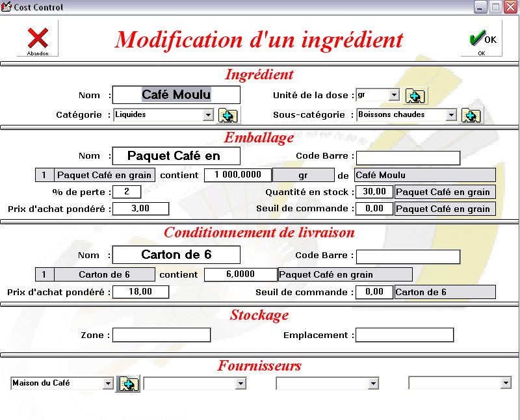The image size is (520, 420).
Task: Click the Emballage Code Barre field
Action: [x=408, y=157]
